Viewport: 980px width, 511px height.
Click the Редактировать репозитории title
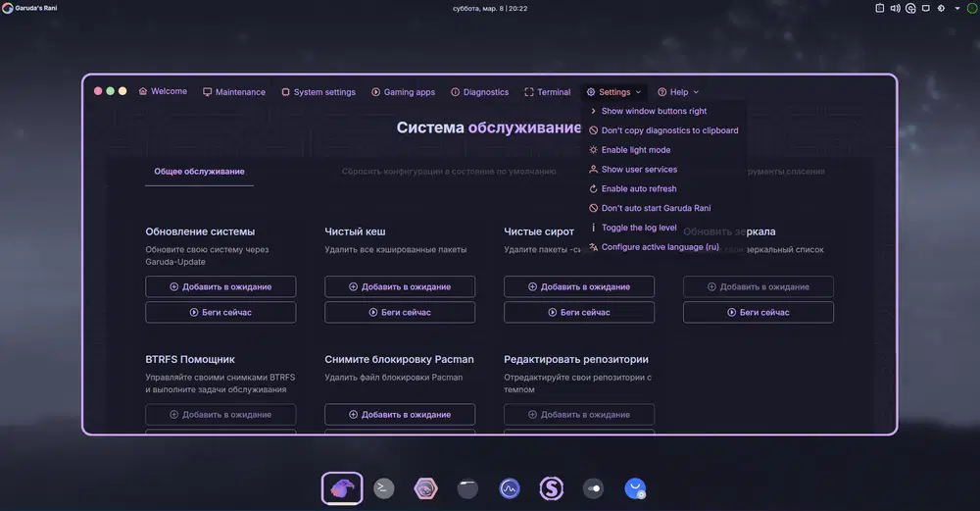576,359
